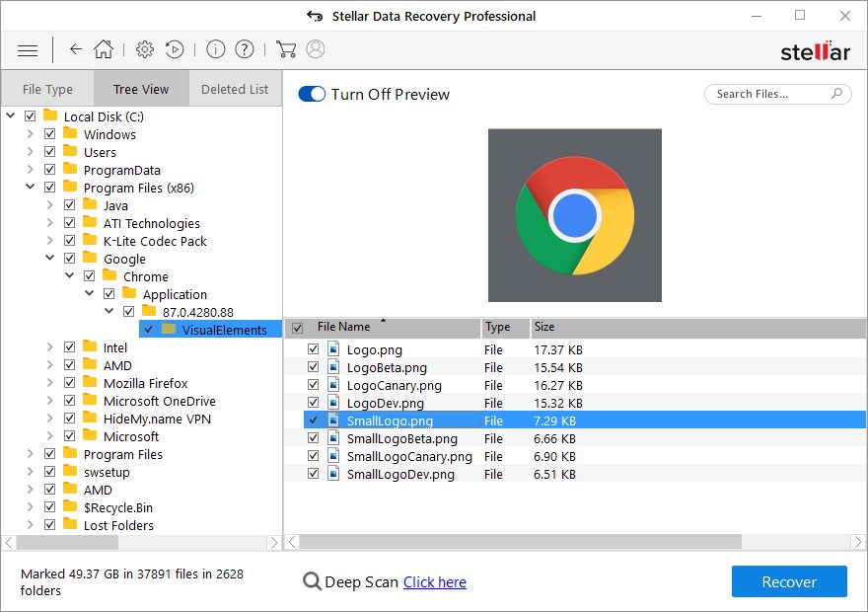Open the Deep Scan Click here link
The height and width of the screenshot is (612, 868).
pos(435,582)
